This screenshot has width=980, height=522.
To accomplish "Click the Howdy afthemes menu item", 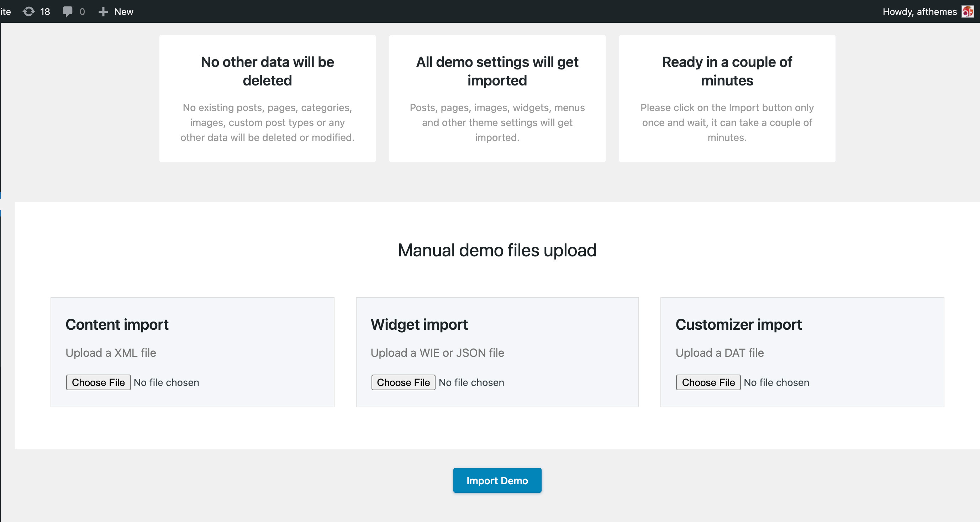I will tap(927, 11).
